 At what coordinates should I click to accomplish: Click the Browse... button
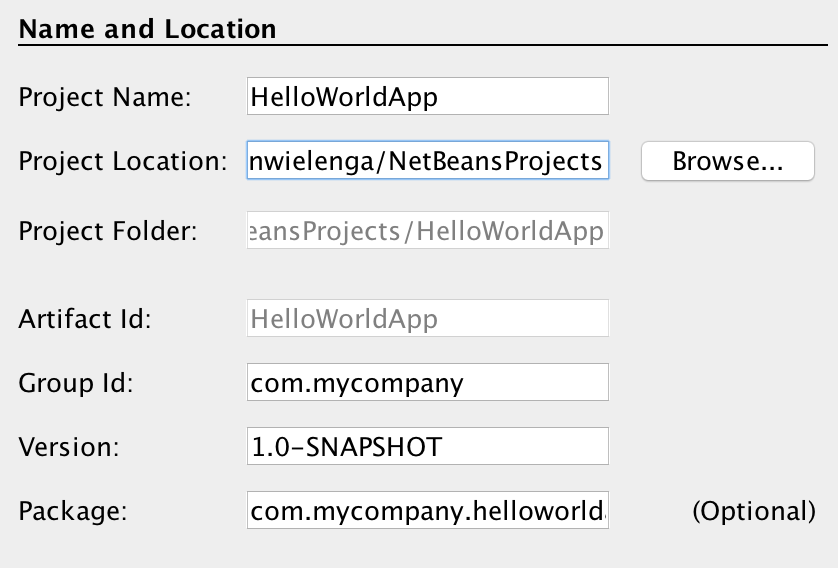coord(727,161)
